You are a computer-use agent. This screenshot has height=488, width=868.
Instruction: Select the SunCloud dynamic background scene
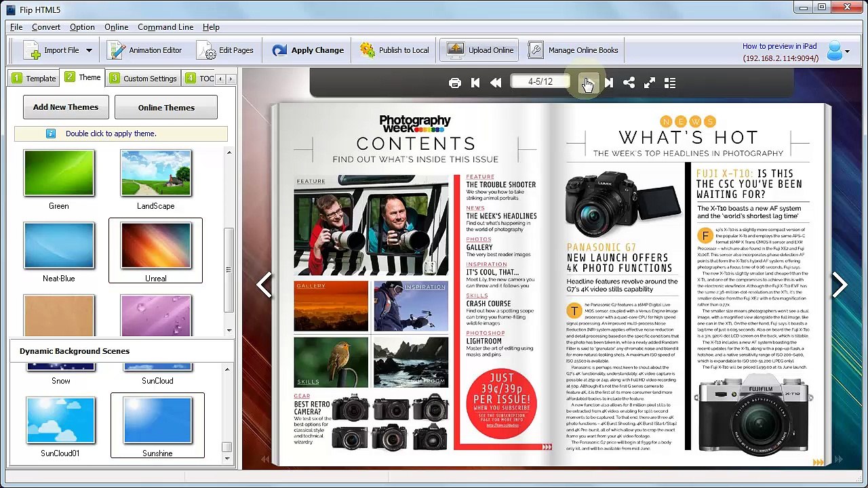(157, 374)
